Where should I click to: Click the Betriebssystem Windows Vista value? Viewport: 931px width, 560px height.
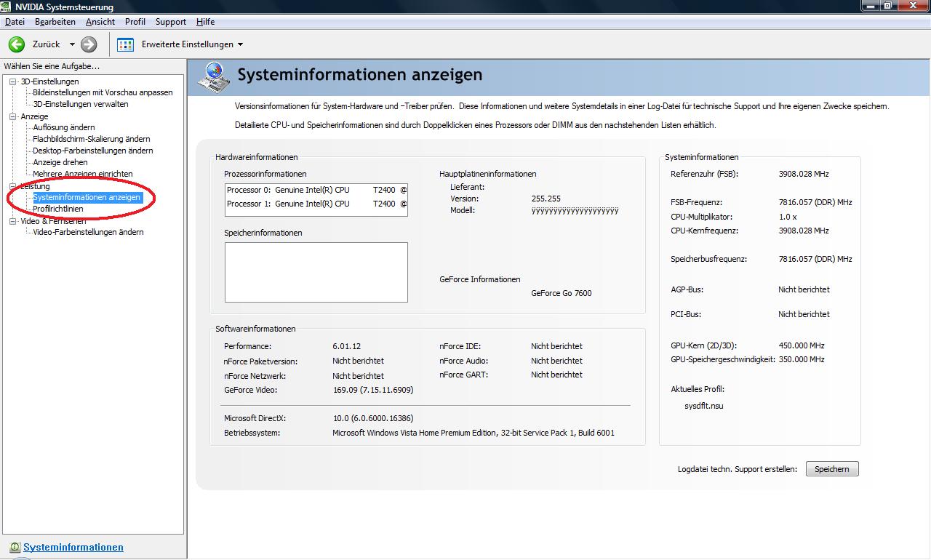474,433
